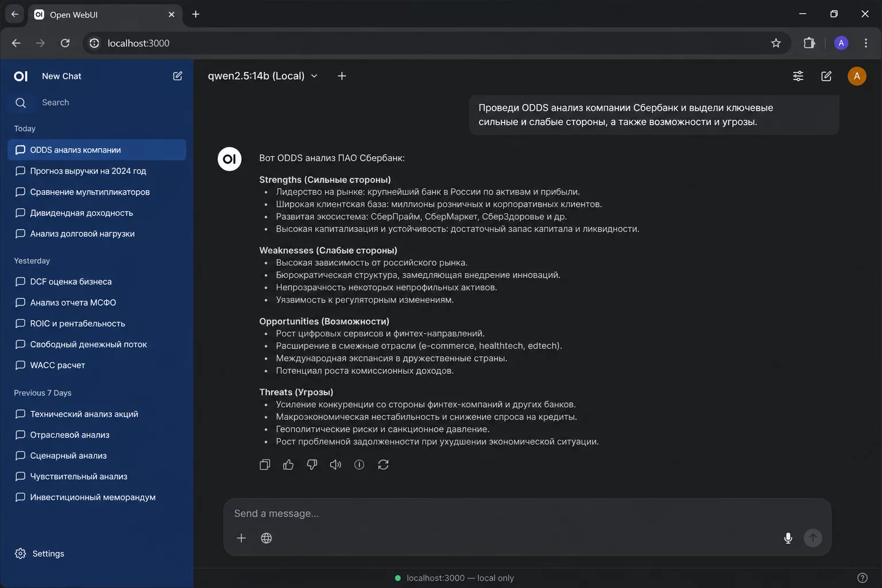Focus the Send a message input
The width and height of the screenshot is (882, 588).
[x=527, y=513]
